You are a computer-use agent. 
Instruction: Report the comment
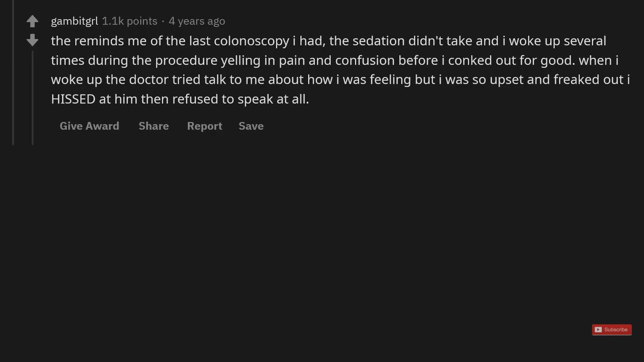coord(205,126)
